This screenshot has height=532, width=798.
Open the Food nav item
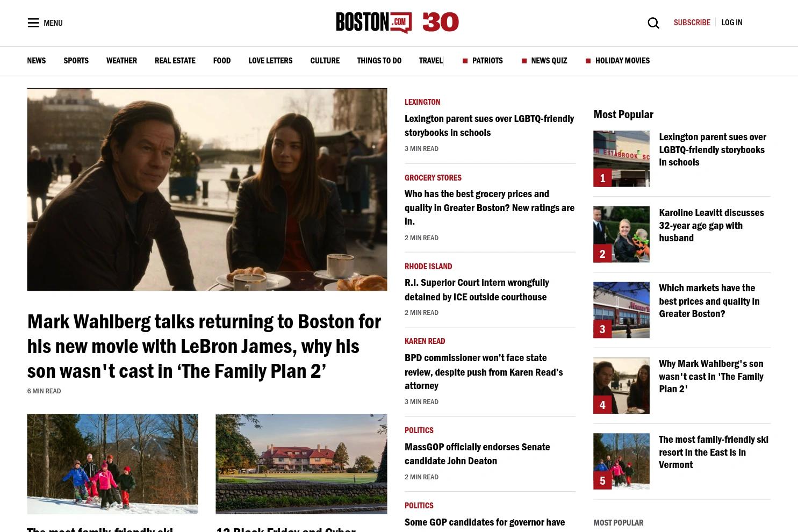click(221, 61)
